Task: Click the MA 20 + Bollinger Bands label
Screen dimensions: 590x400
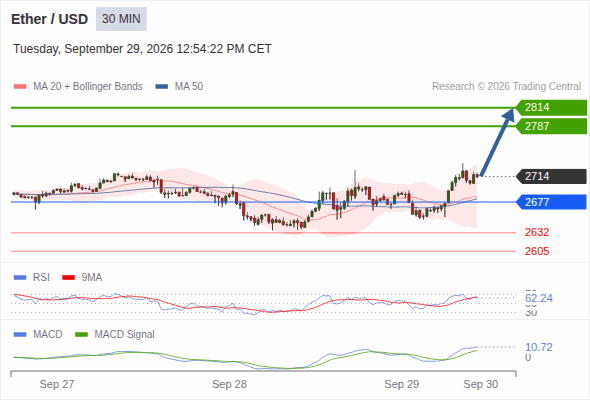Action: [88, 87]
